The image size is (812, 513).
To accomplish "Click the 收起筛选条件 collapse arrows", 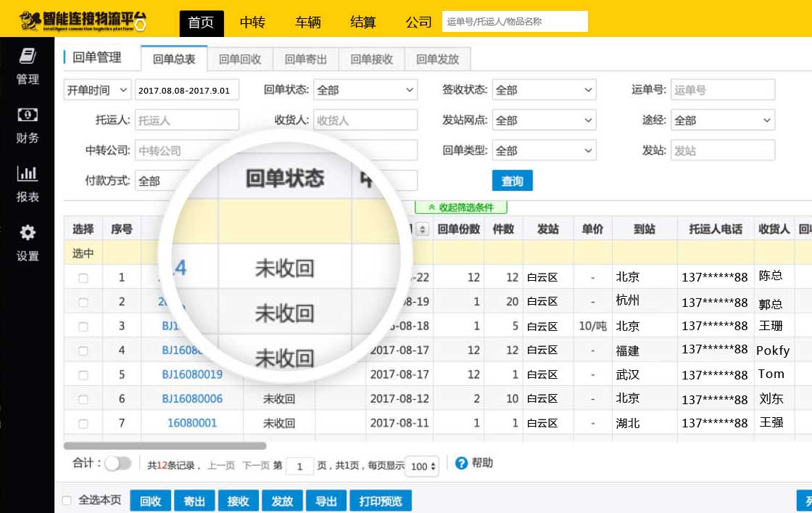I will point(432,208).
